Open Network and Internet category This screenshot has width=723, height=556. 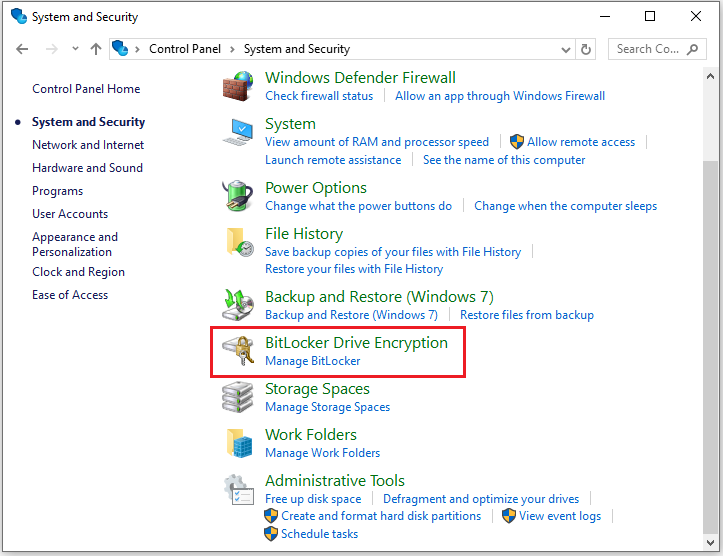88,145
